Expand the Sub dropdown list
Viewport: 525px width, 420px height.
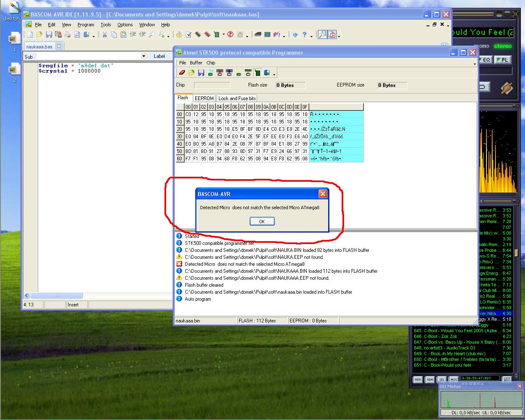[144, 56]
